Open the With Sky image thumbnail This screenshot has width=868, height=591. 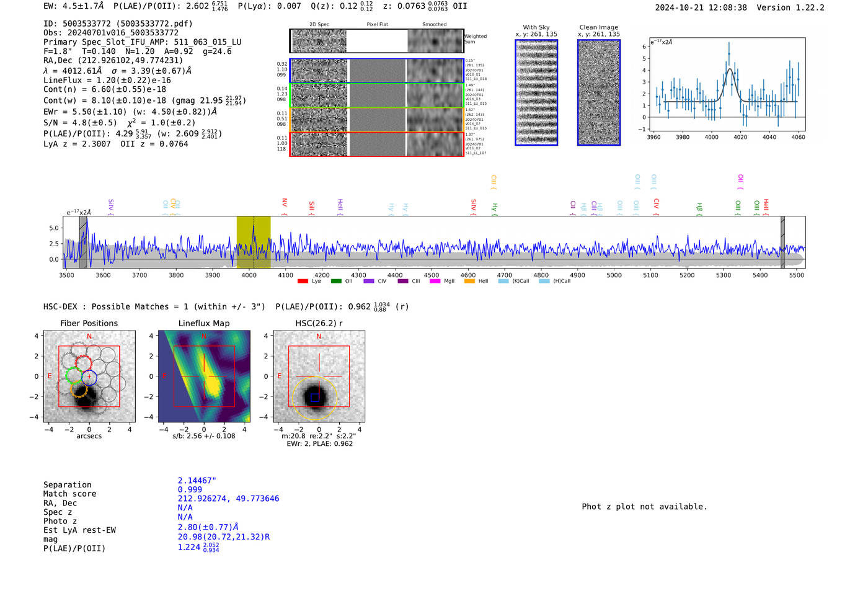pos(536,92)
